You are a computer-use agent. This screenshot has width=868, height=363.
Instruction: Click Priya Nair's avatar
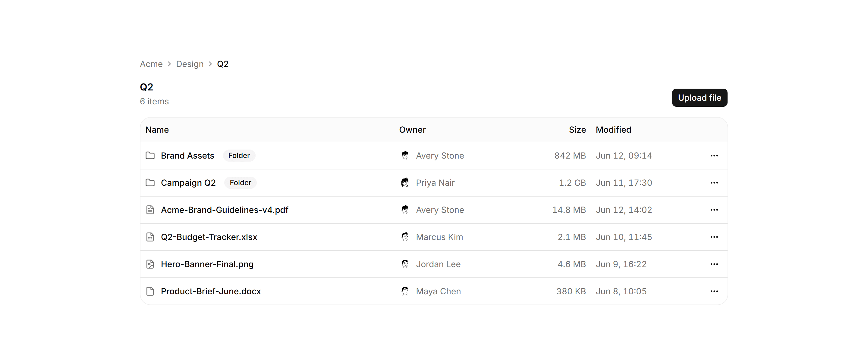pos(405,183)
